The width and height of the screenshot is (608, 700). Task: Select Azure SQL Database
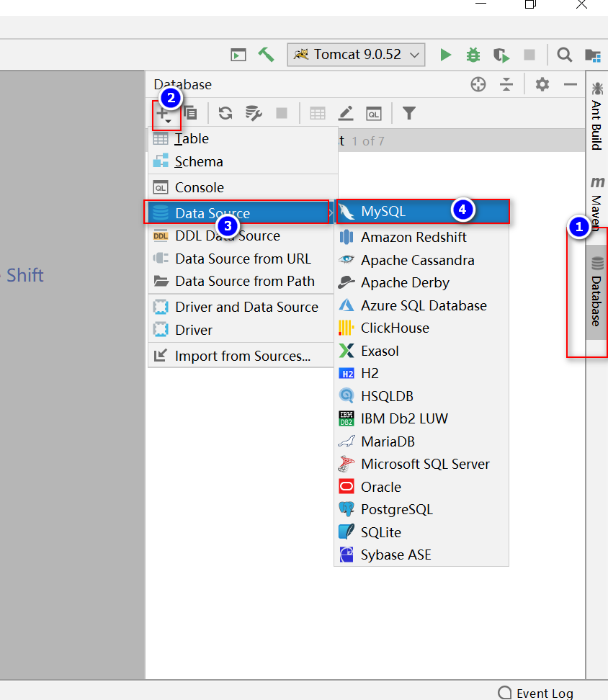point(421,305)
